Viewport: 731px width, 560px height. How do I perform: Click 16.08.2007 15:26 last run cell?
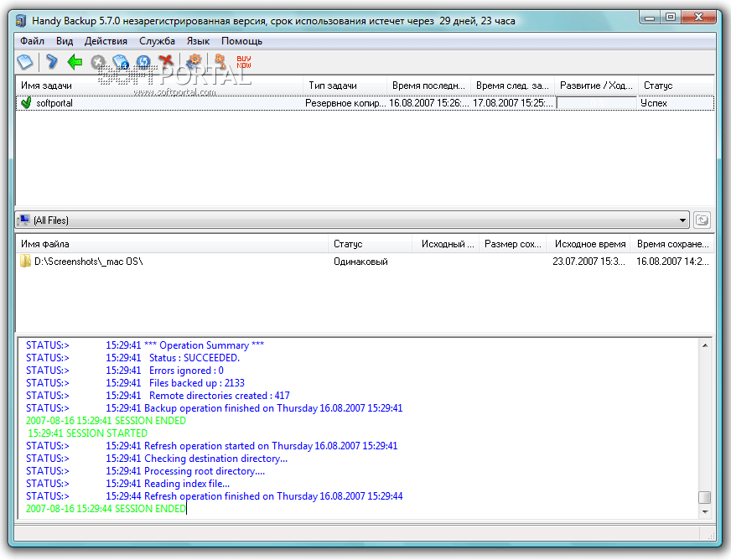pos(428,103)
